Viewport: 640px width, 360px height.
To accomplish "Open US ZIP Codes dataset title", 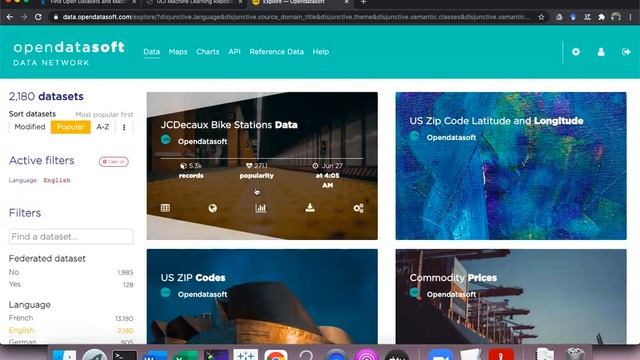I will coord(193,278).
